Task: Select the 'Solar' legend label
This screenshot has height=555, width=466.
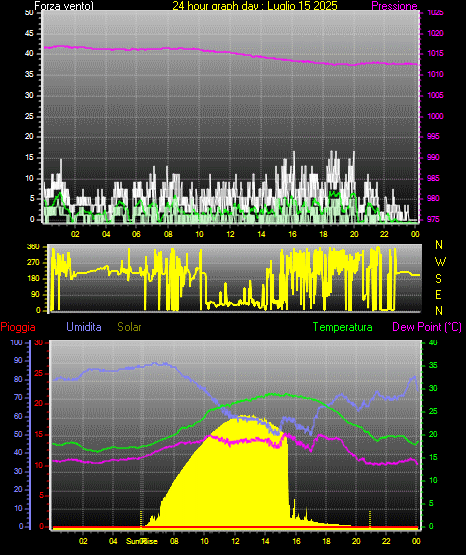Action: 129,327
